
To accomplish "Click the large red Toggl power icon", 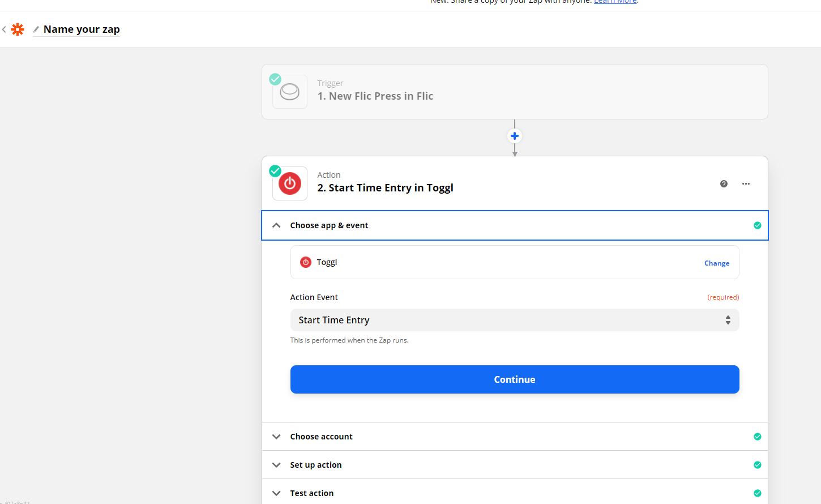I will point(289,183).
